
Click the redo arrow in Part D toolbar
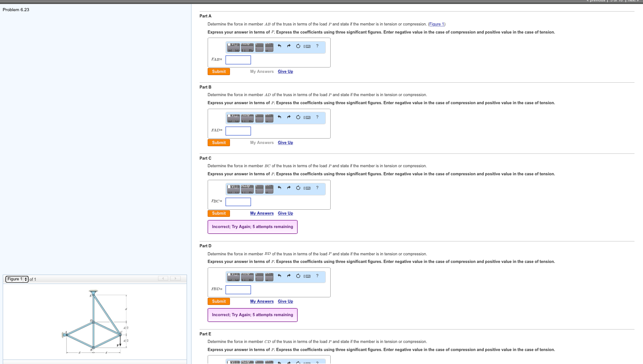(289, 276)
